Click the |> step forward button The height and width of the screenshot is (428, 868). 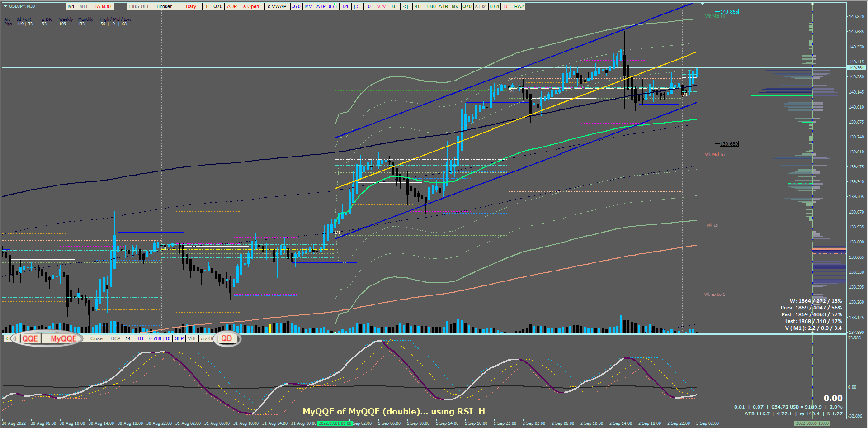pos(357,6)
